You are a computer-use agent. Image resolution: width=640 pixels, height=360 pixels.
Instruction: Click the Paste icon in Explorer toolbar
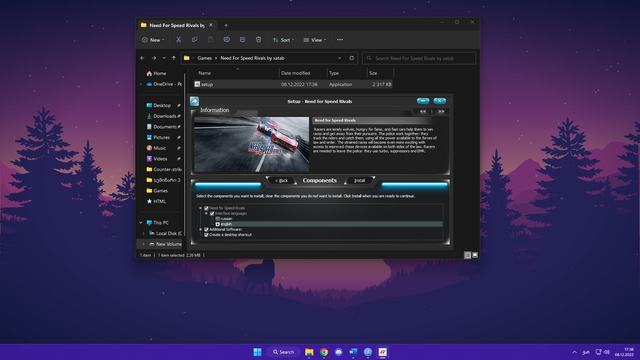[210, 40]
